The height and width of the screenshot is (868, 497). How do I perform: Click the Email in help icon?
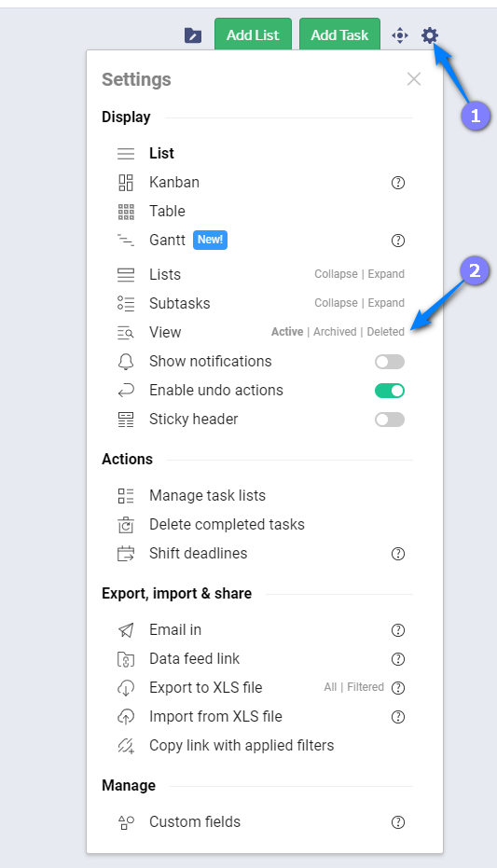coord(398,630)
